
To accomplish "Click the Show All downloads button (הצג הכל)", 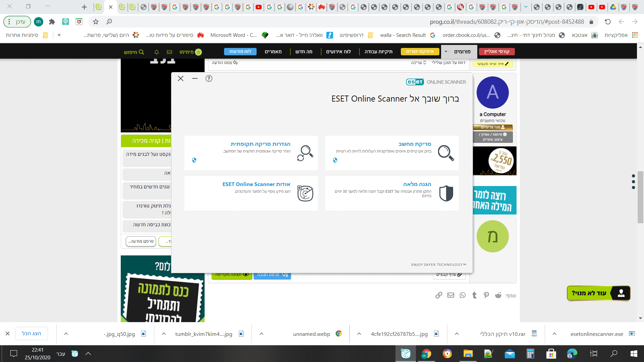I will (32, 334).
